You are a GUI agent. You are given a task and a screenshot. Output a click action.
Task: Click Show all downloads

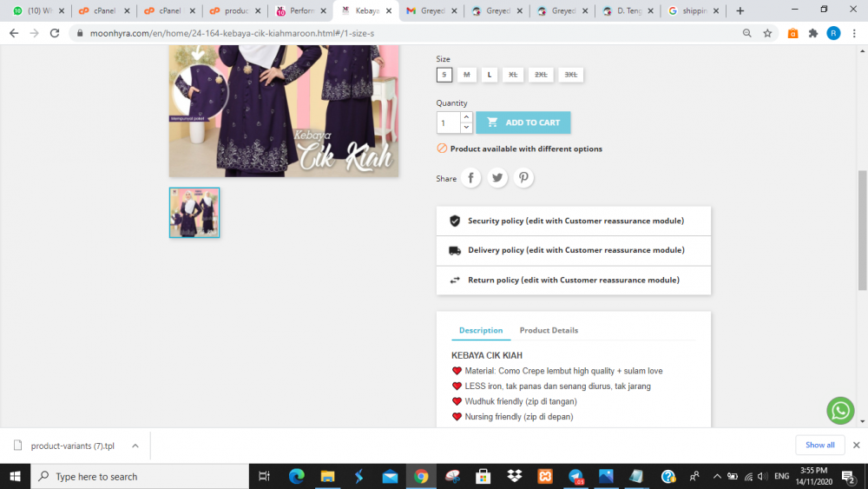click(820, 445)
